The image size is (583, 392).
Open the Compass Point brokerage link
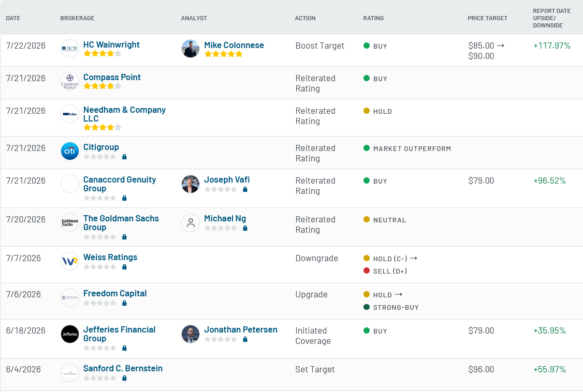[x=112, y=77]
